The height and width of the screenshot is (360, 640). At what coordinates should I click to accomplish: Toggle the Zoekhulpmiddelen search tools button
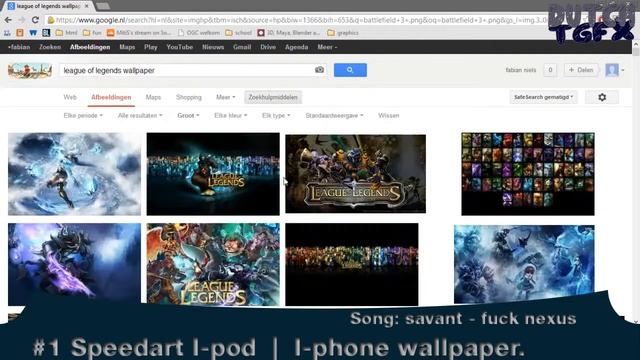click(x=273, y=97)
